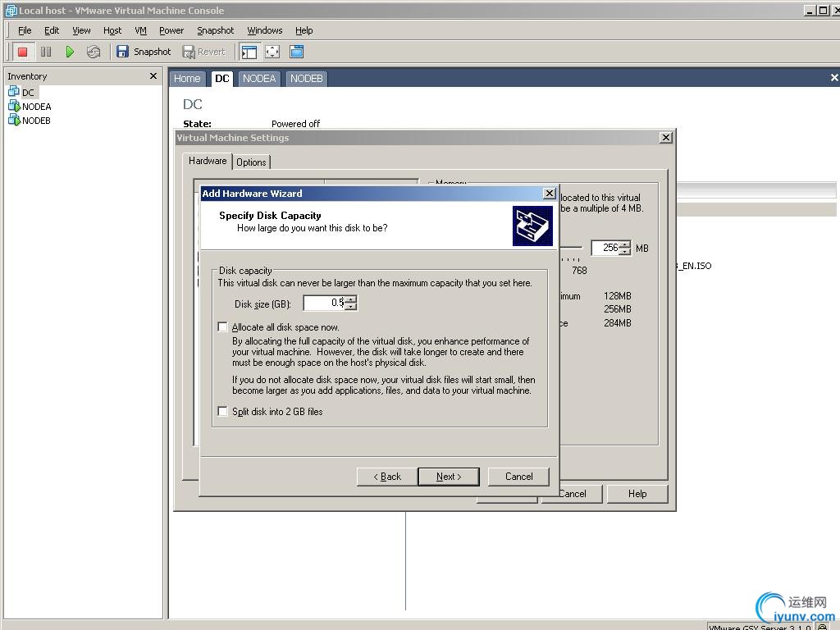Check Split disk into 2 GB files
840x630 pixels.
pos(223,412)
